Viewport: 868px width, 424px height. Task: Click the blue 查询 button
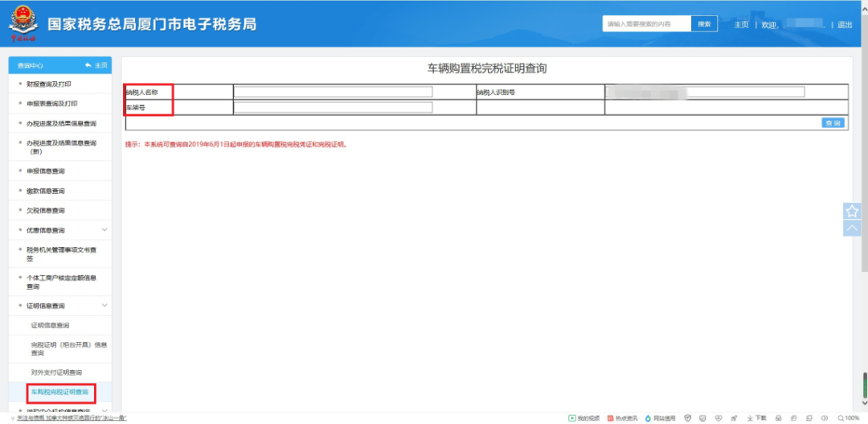833,123
